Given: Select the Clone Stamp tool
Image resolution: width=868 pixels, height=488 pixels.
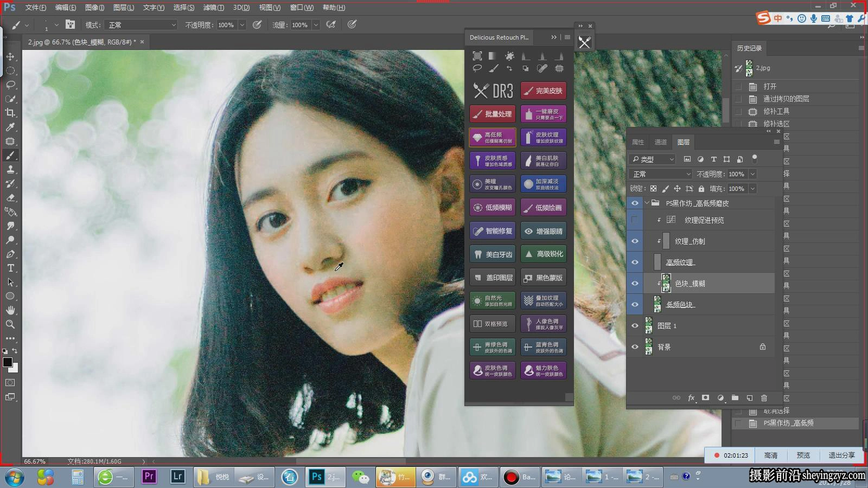Looking at the screenshot, I should [10, 169].
